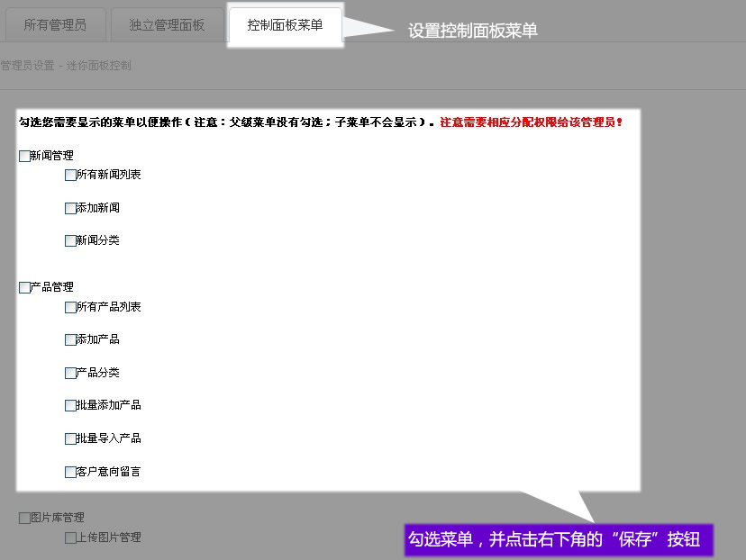746x560 pixels.
Task: Open the 独立管理面板 tab
Action: click(167, 25)
